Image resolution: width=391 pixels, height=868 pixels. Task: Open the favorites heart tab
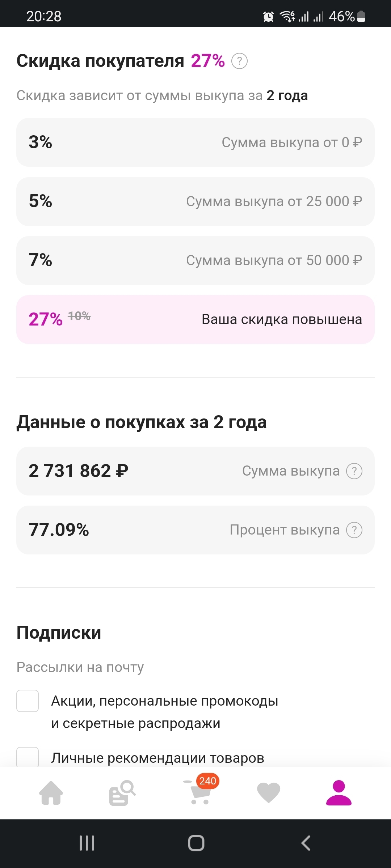[x=268, y=793]
